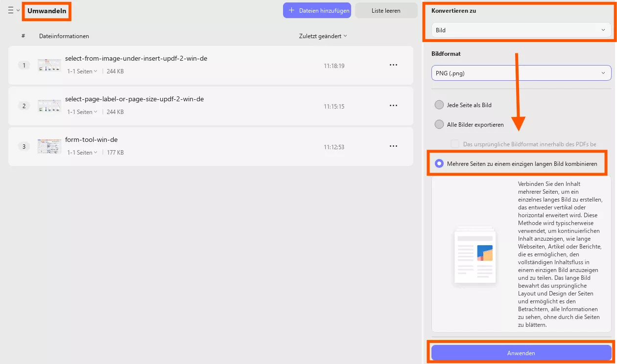Screen dimensions: 617x364
Task: Click file name 'select-from-image-under-insert-updf-2-win-de'
Action: (x=136, y=58)
